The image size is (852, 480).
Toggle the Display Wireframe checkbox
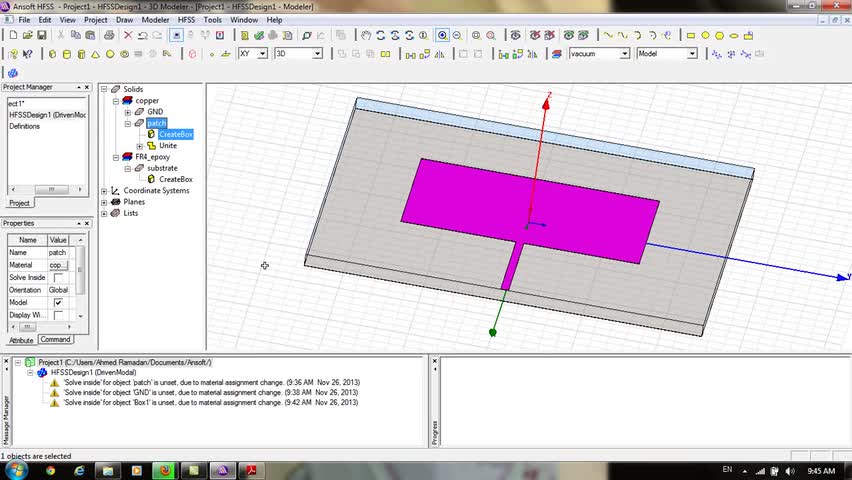pos(58,315)
